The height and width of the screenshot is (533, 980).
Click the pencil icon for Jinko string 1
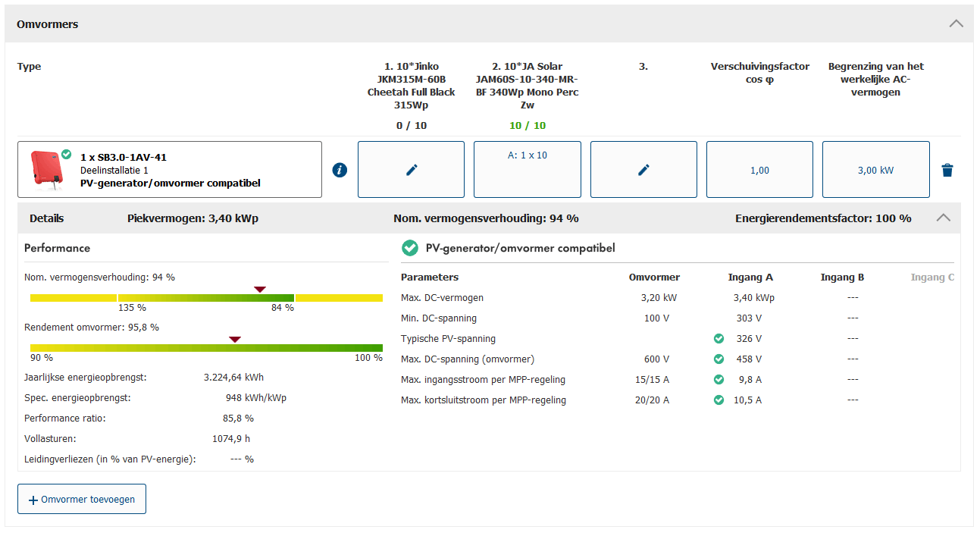(411, 170)
